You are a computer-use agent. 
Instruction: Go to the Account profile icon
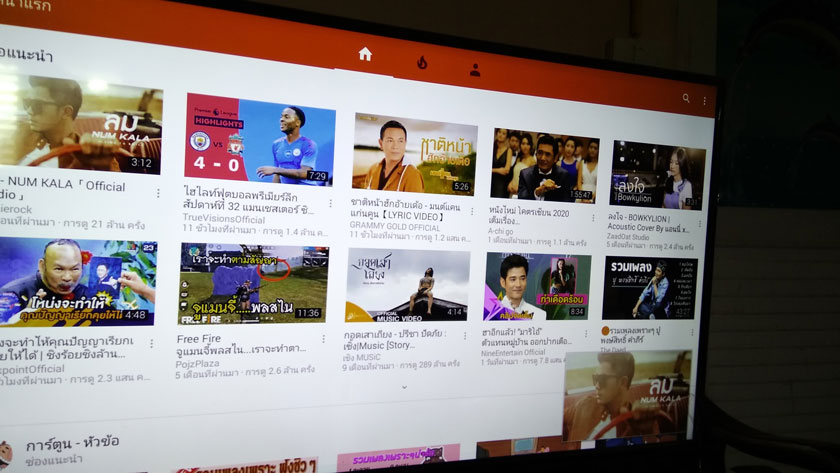(x=475, y=70)
